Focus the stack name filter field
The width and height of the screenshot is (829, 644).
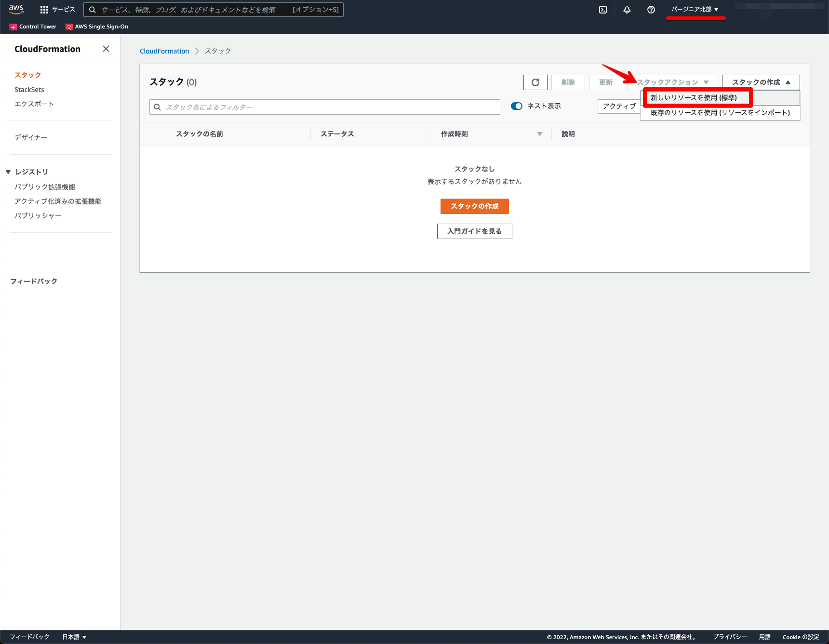(325, 107)
